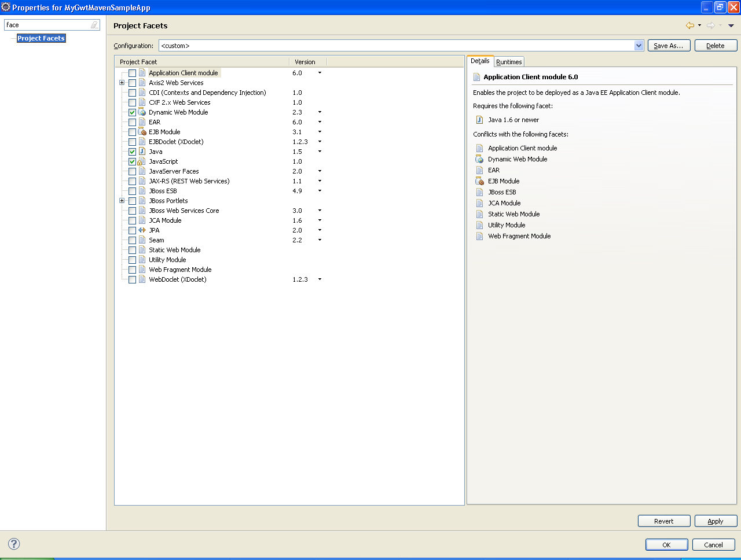Open help via the question mark icon
741x560 pixels.
(x=13, y=544)
